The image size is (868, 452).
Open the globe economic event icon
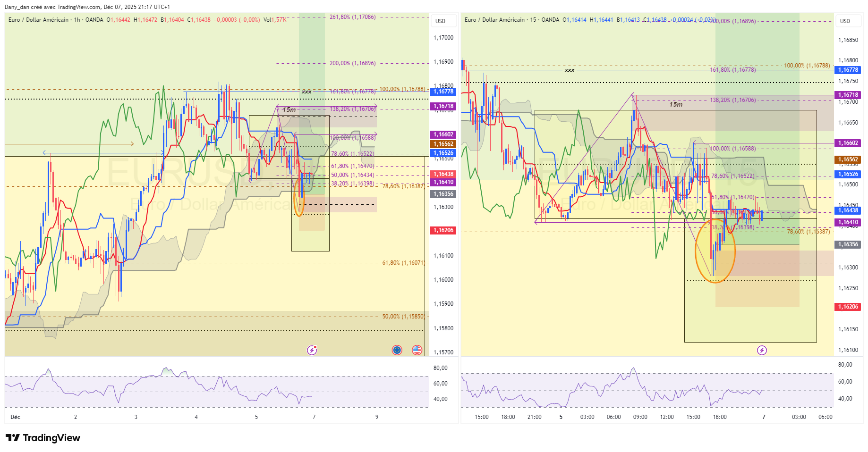tap(397, 350)
